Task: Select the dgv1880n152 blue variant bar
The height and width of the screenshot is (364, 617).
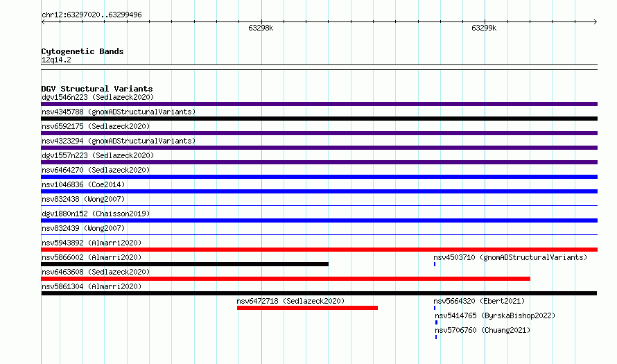Action: pyautogui.click(x=319, y=220)
